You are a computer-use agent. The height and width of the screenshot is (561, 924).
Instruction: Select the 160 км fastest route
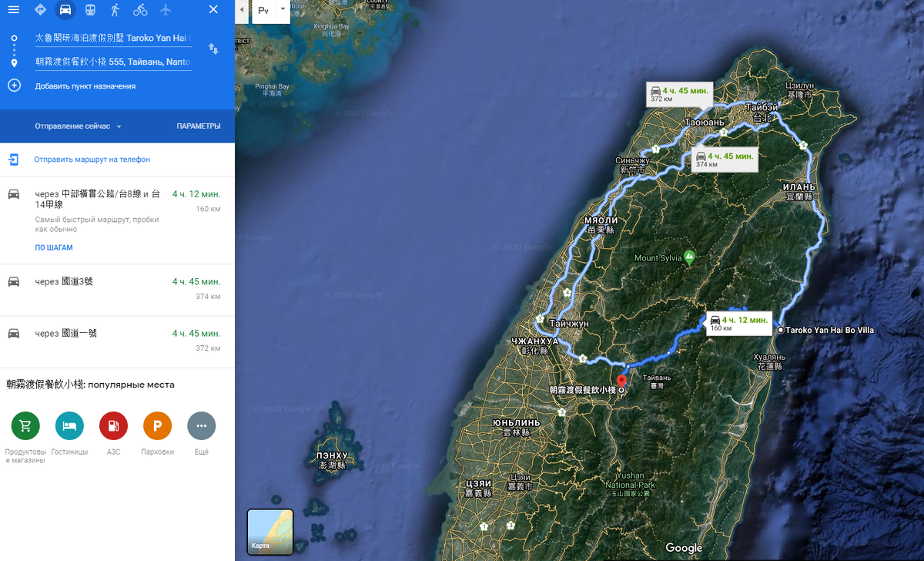tap(117, 220)
